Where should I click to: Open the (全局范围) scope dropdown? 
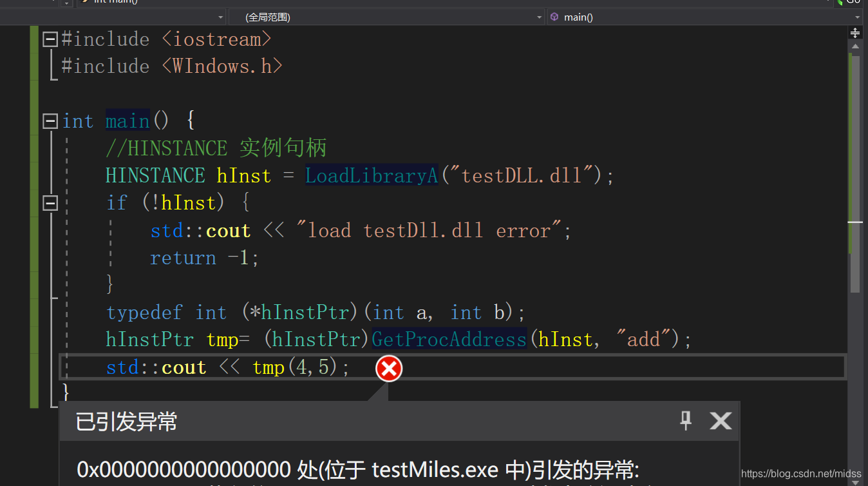(x=386, y=17)
